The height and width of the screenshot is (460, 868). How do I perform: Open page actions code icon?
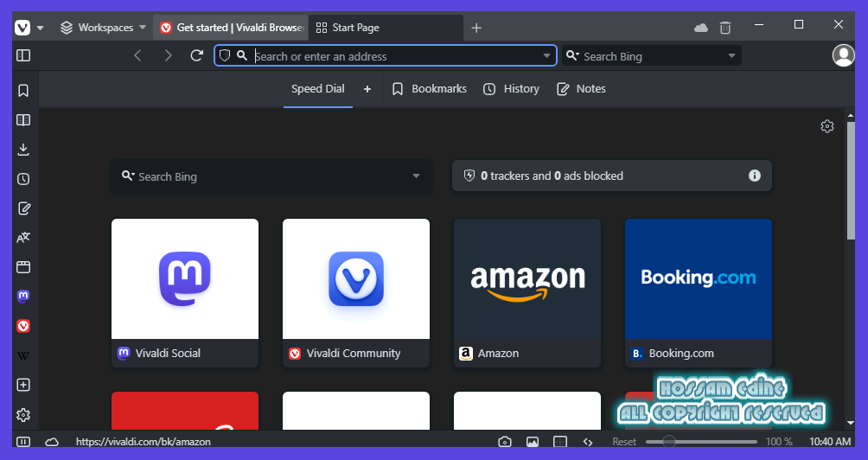coord(588,442)
